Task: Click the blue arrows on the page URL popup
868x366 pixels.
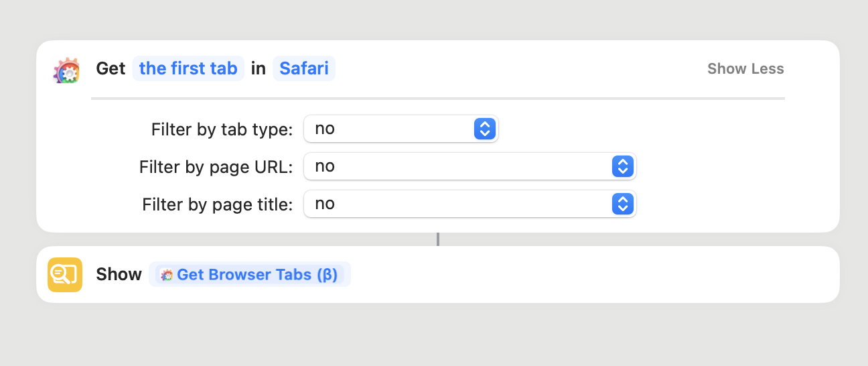Action: 622,166
